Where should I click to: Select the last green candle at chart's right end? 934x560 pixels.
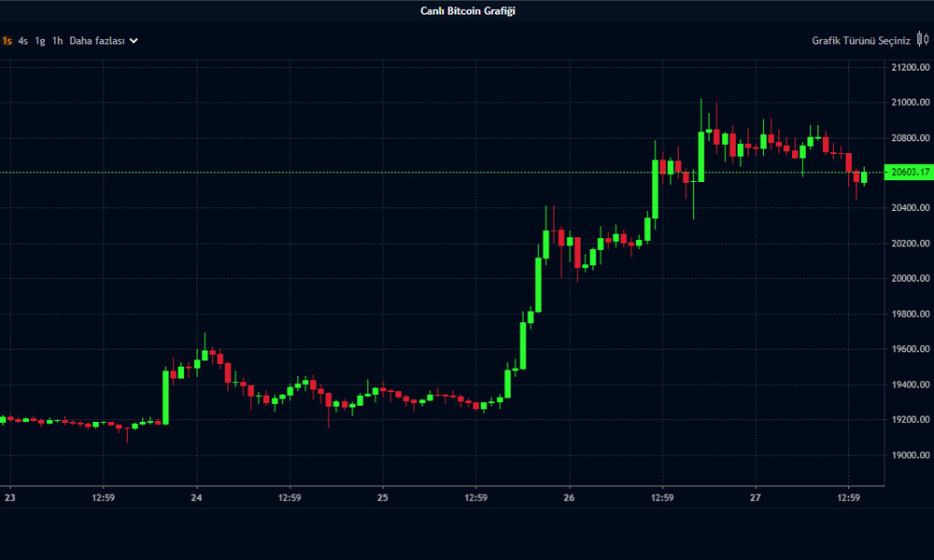pos(864,176)
